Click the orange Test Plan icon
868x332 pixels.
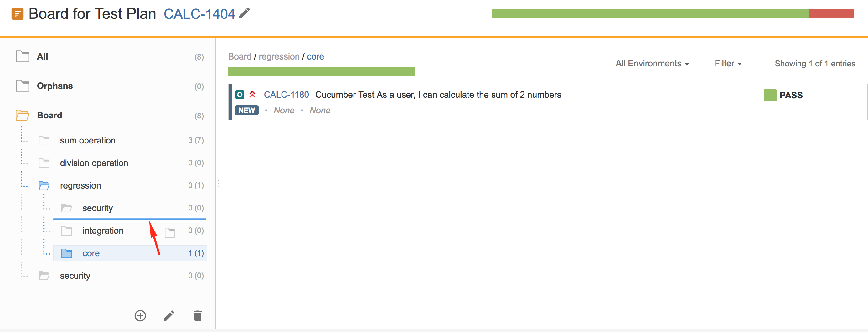[18, 14]
